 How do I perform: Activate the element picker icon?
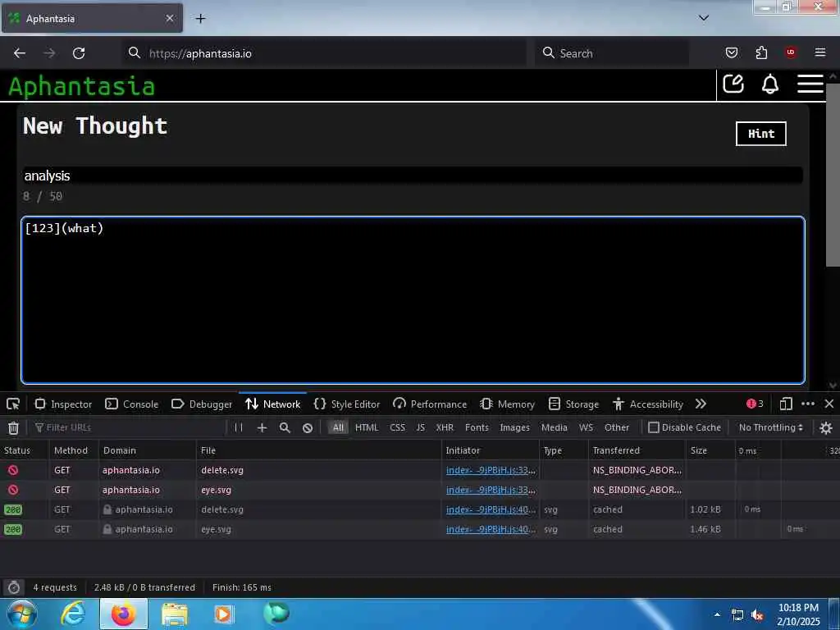coord(13,404)
